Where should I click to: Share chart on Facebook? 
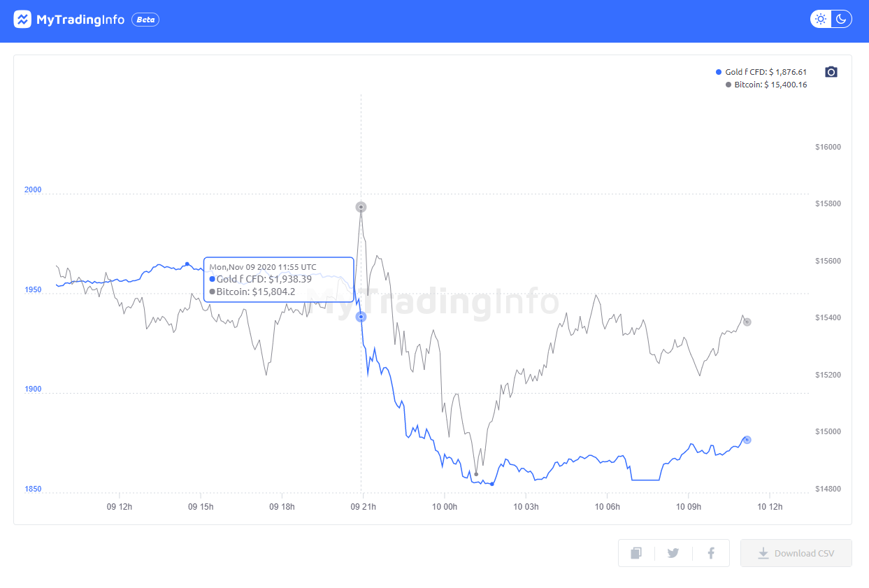[711, 553]
